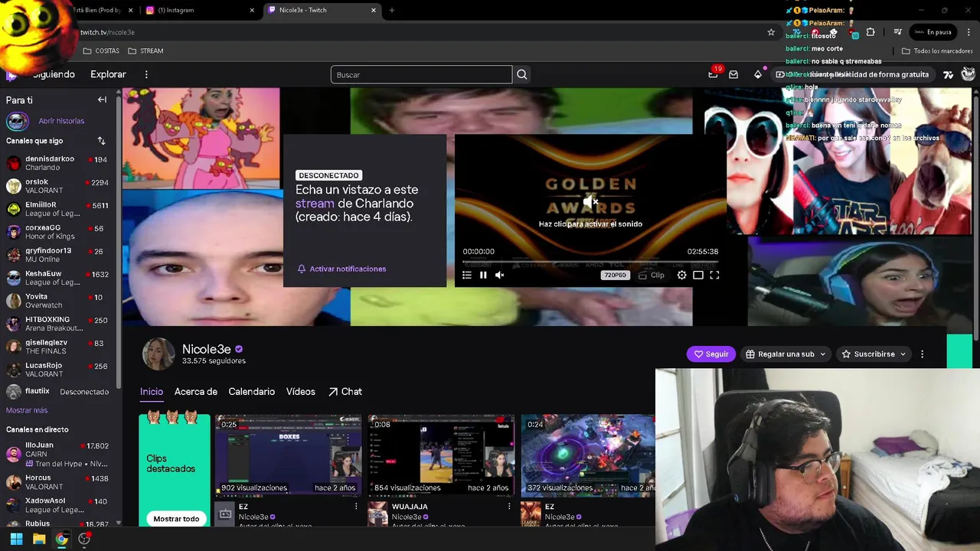Collapse the Para ti sidebar arrow
The image size is (980, 551).
coord(102,99)
